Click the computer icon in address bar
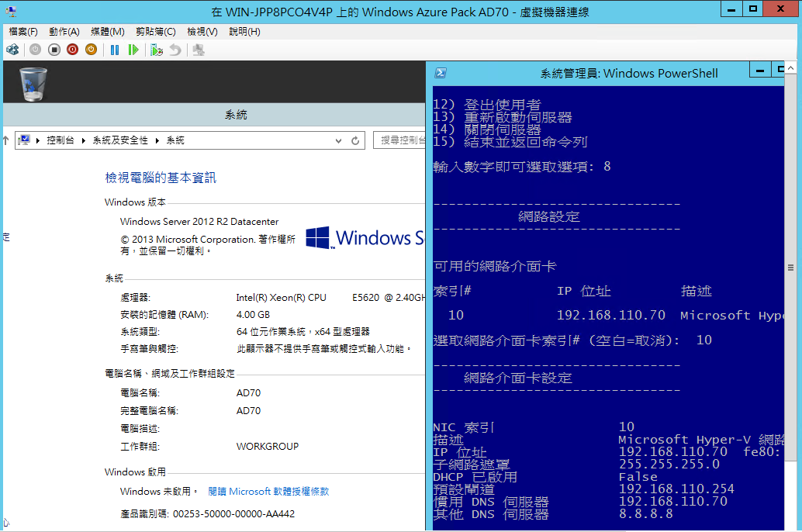Screen dimensions: 802x532 24,140
